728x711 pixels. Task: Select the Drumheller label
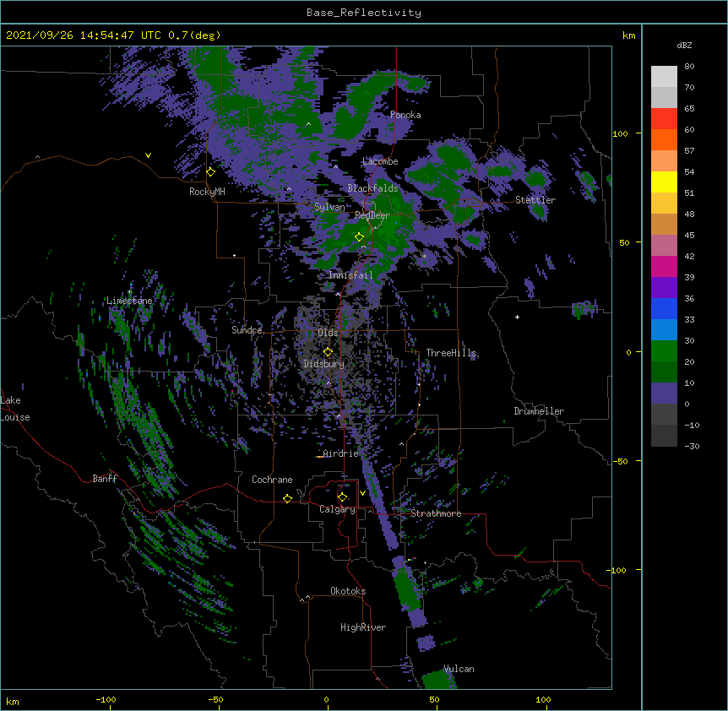539,411
